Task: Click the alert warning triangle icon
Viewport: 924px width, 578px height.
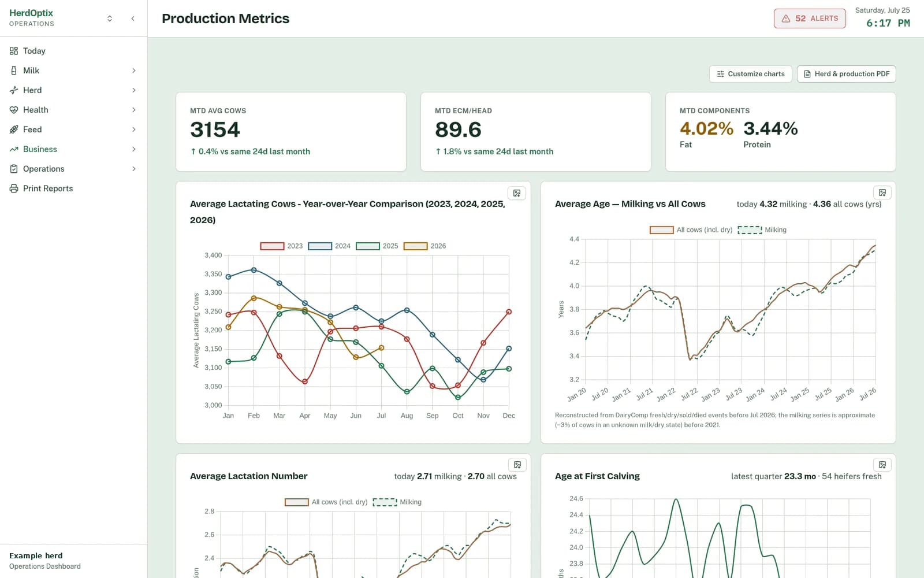Action: 786,18
